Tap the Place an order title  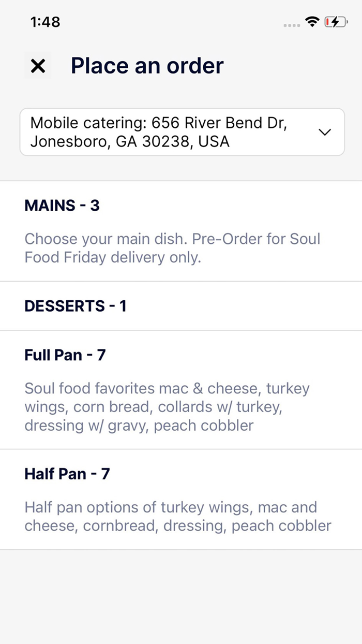point(147,65)
